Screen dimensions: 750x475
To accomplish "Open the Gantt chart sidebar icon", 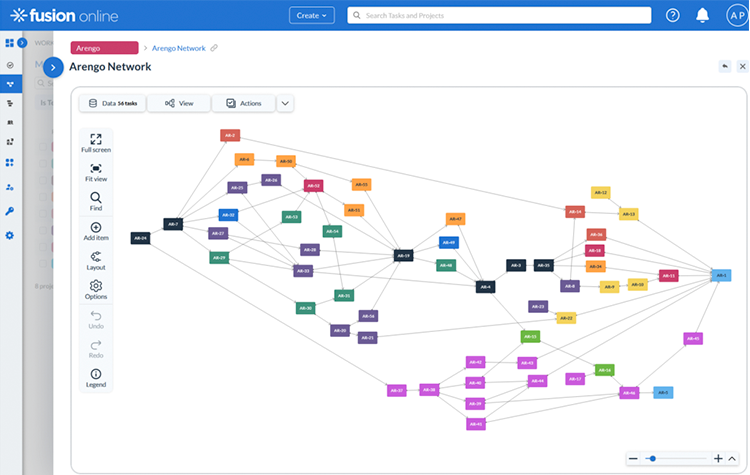I will [x=10, y=103].
